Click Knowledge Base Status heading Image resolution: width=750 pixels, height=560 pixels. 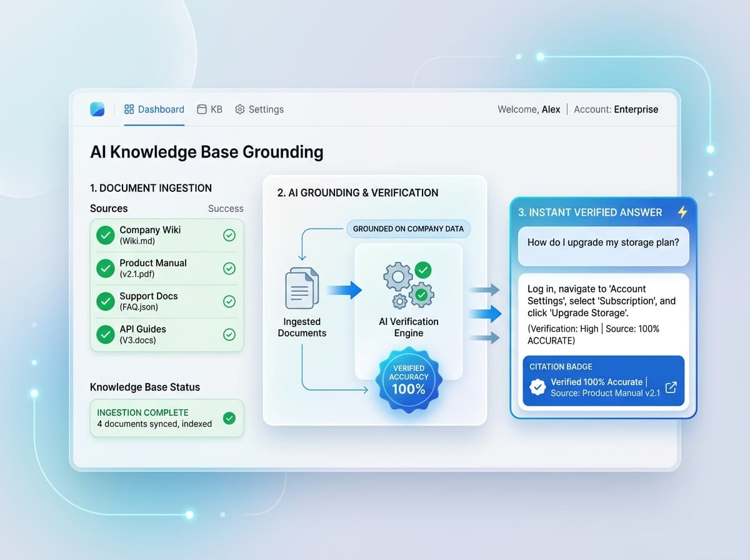coord(145,387)
